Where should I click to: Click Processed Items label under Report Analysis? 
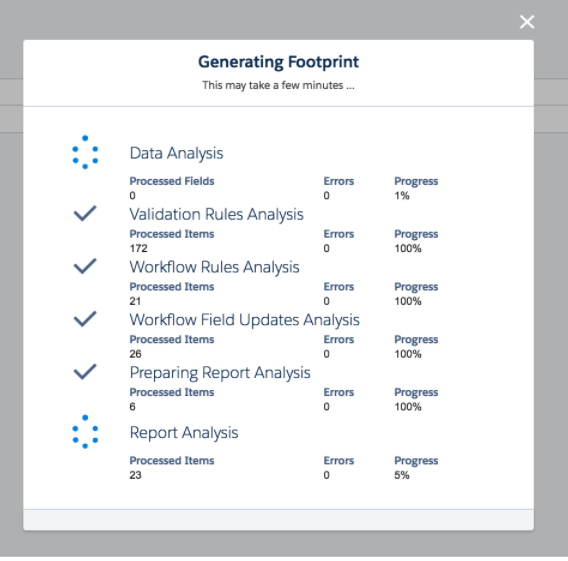click(172, 461)
